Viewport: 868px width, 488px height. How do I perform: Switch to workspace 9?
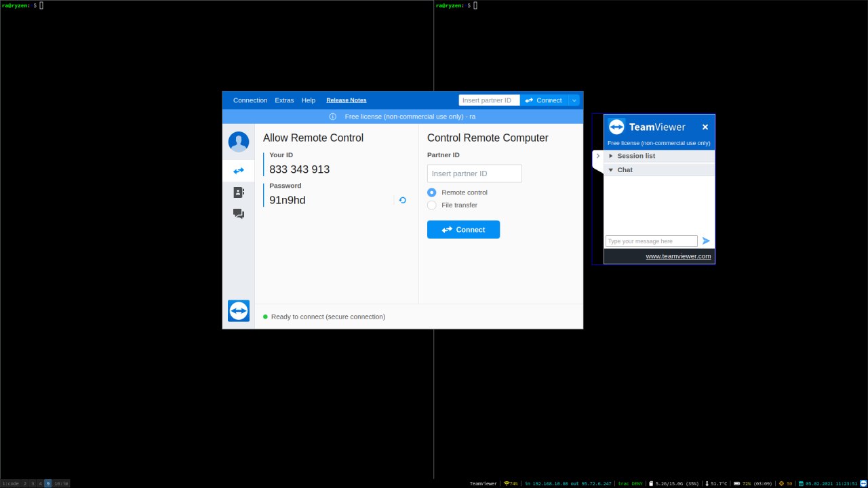click(x=47, y=483)
